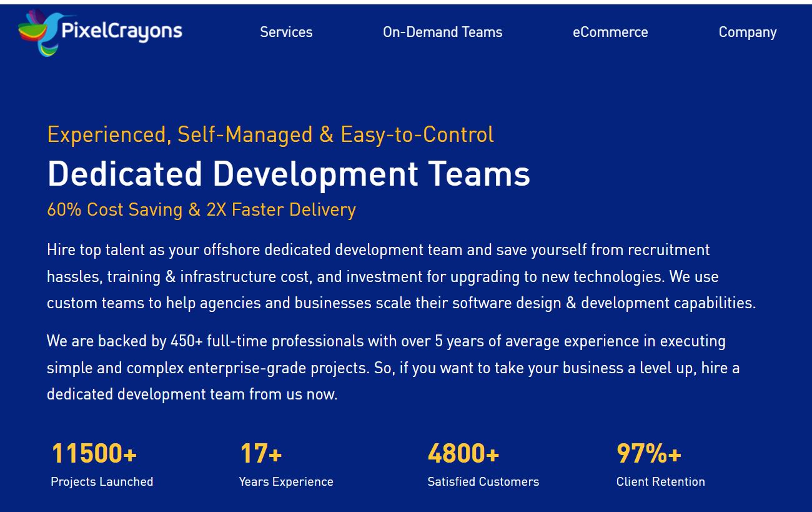Click the PixelCrayons hummingbird logo icon
The image size is (812, 512).
click(36, 31)
